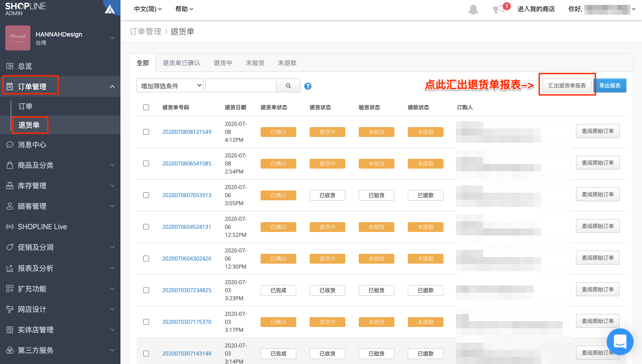Click the 已收货 status of 2020070607053913
The width and height of the screenshot is (642, 364).
327,195
